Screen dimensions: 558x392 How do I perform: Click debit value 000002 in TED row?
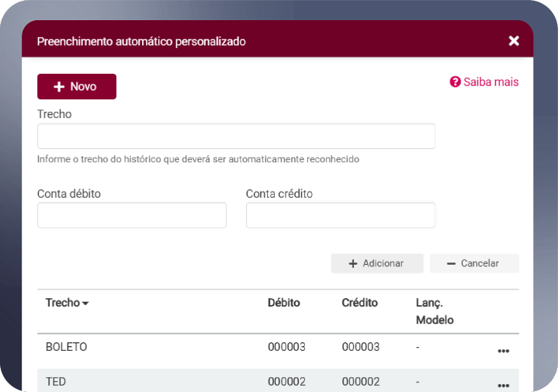point(286,381)
